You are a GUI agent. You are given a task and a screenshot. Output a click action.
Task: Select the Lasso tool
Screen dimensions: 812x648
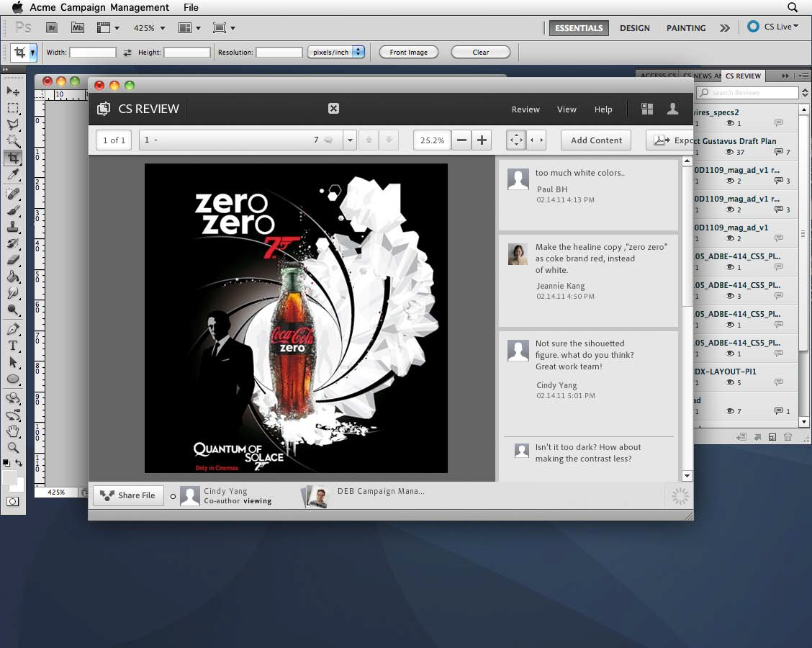[13, 125]
